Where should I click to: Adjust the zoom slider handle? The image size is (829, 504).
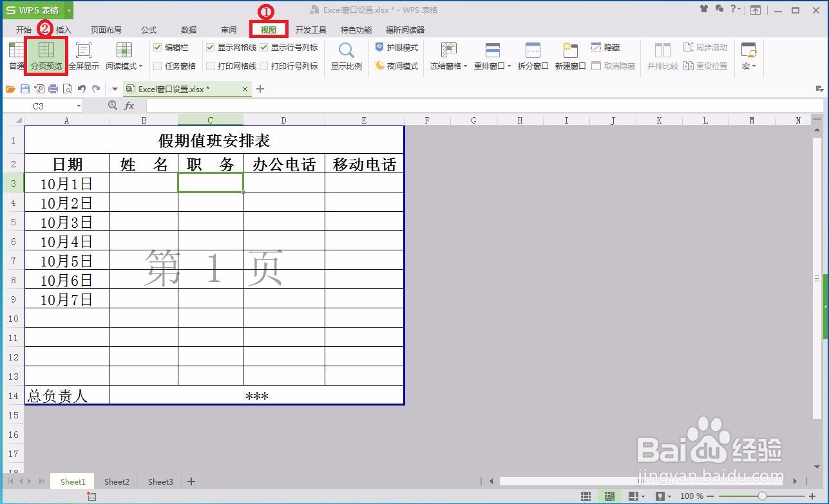[762, 496]
